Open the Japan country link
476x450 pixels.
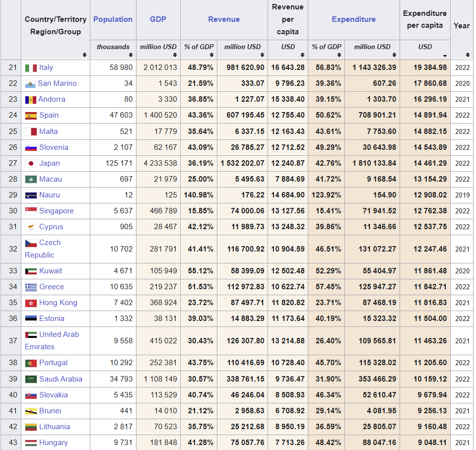[50, 163]
